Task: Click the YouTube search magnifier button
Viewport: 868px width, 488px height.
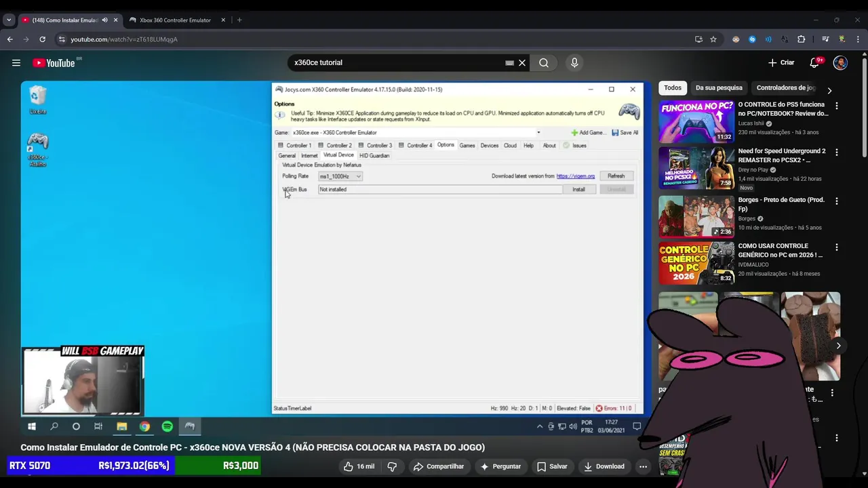Action: tap(544, 63)
